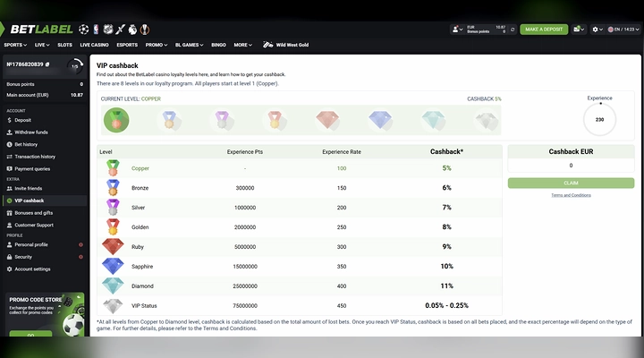Click the Main account (EUR) balance row

(x=45, y=95)
